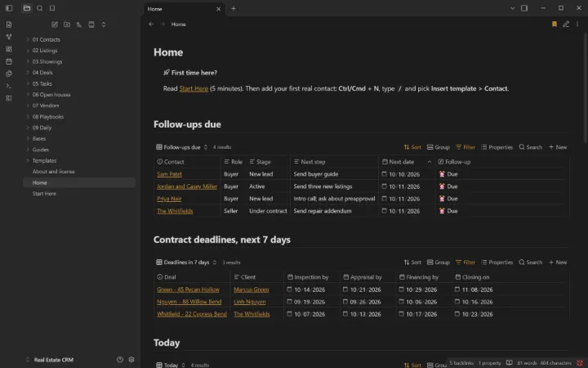Click Sort in Follow-ups due toolbar

412,147
